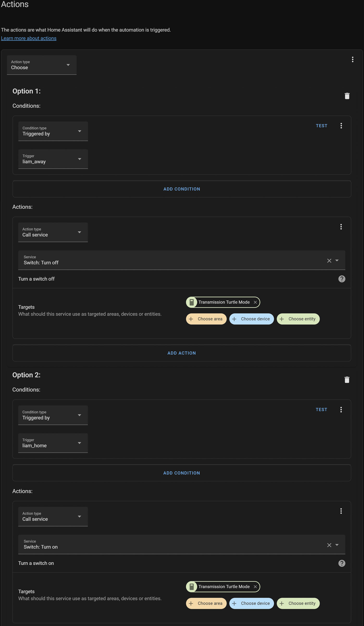Click Turtle Mode entity icon in Turn off targets

pyautogui.click(x=192, y=302)
